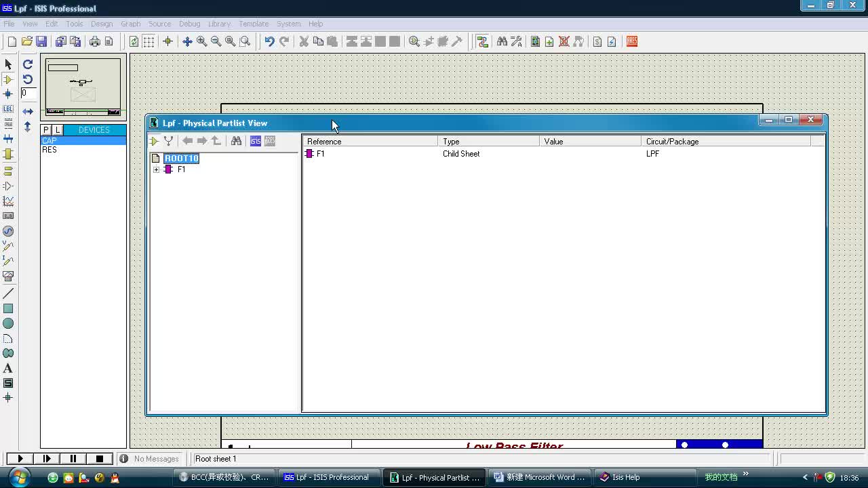Zoom in on the schematic

click(x=201, y=41)
